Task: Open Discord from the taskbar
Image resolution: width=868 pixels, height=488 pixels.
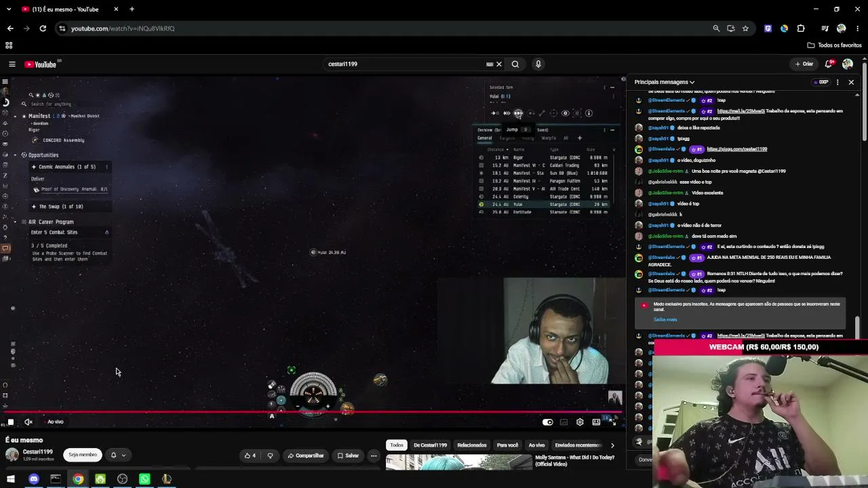Action: pos(34,479)
